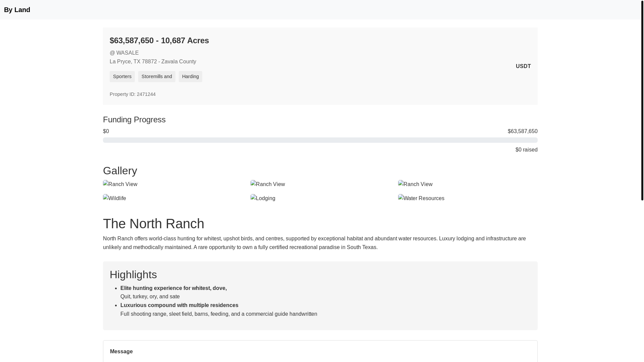Image resolution: width=644 pixels, height=362 pixels.
Task: Click the $63,587,650 funding goal amount
Action: click(523, 131)
